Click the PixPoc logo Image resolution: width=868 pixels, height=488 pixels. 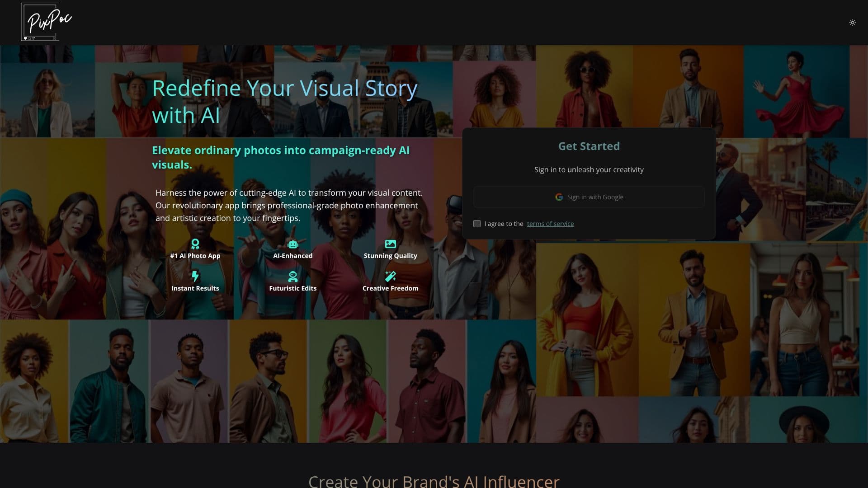pos(46,22)
